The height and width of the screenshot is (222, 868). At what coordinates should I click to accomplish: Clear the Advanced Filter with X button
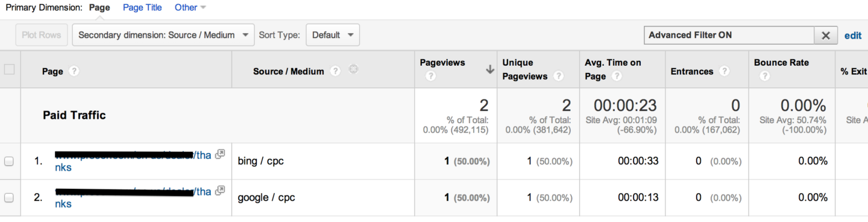[826, 35]
